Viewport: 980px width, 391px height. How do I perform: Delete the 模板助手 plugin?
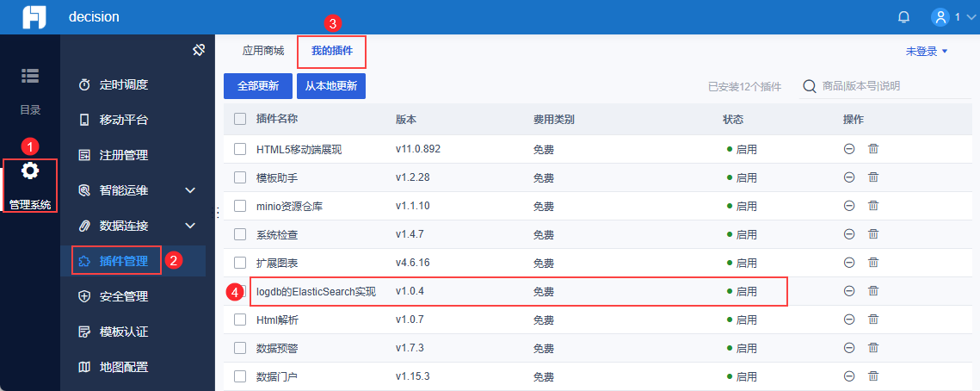[x=873, y=177]
